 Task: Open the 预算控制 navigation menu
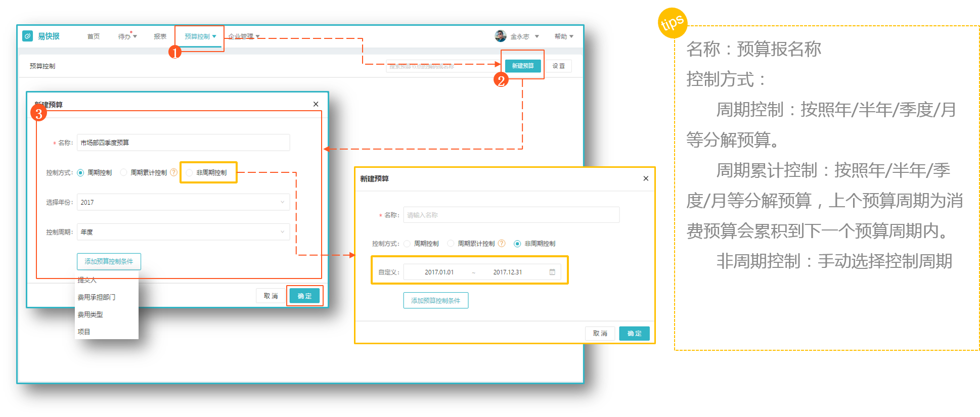pyautogui.click(x=200, y=36)
